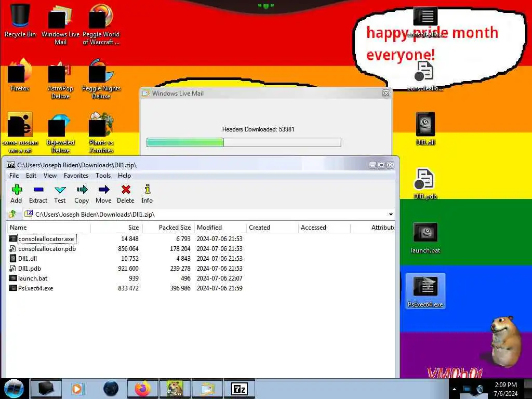
Task: Select launch.bat in the archive list
Action: pyautogui.click(x=33, y=278)
